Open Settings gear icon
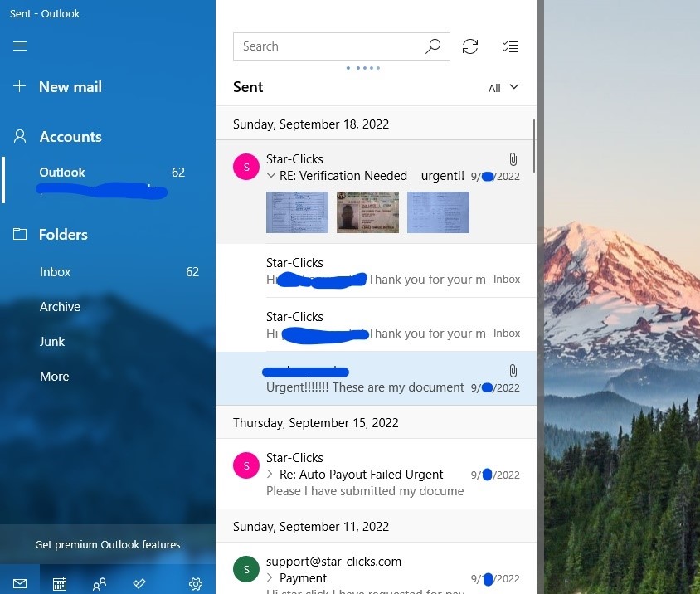This screenshot has width=700, height=594. (196, 584)
